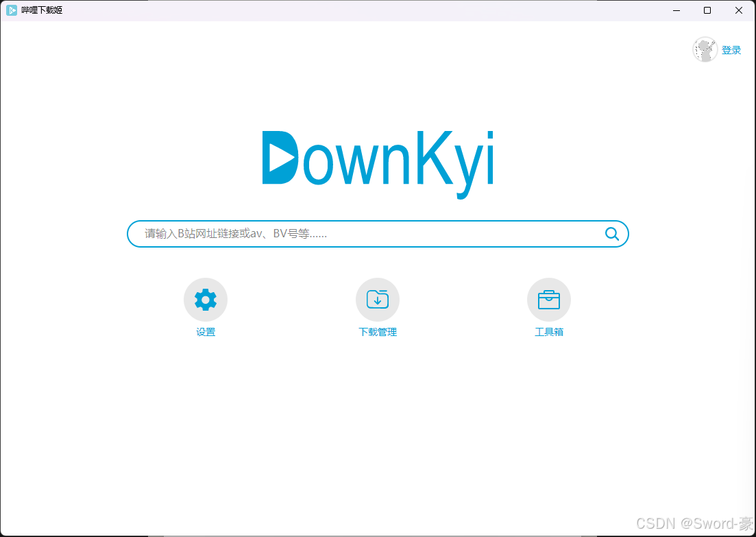The width and height of the screenshot is (756, 537).
Task: Open Settings via the gear icon
Action: tap(206, 300)
